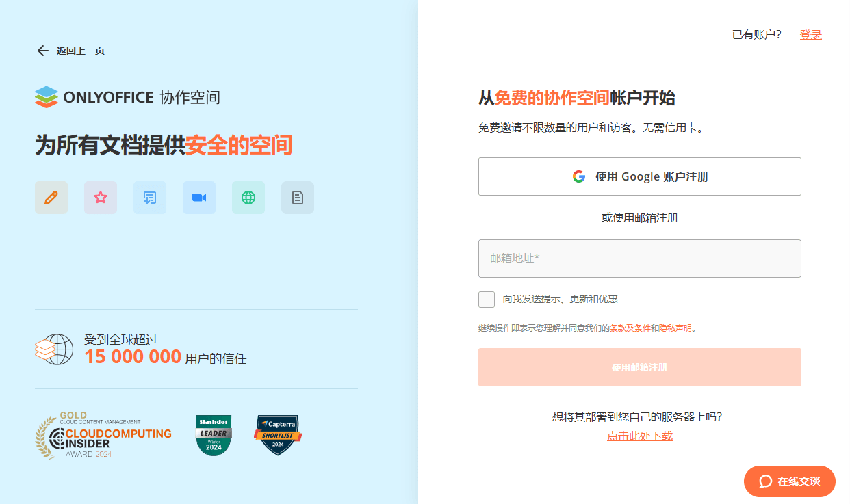
Task: Click the globe with layers icon
Action: 54,349
